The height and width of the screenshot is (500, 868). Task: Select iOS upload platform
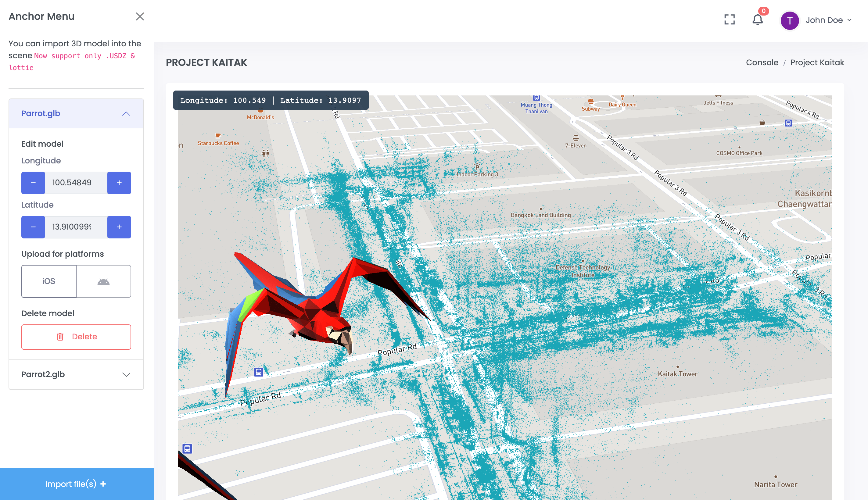tap(49, 281)
